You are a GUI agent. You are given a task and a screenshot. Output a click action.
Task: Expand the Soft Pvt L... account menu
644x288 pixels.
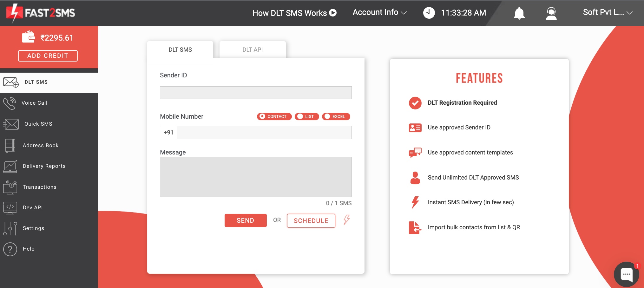pyautogui.click(x=608, y=12)
